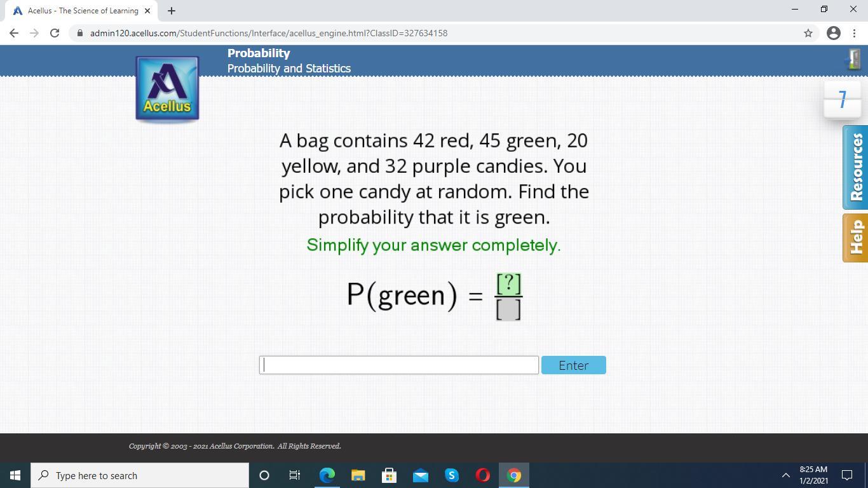Click 'Probability and Statistics' course name
Image resolution: width=868 pixels, height=488 pixels.
coord(289,69)
